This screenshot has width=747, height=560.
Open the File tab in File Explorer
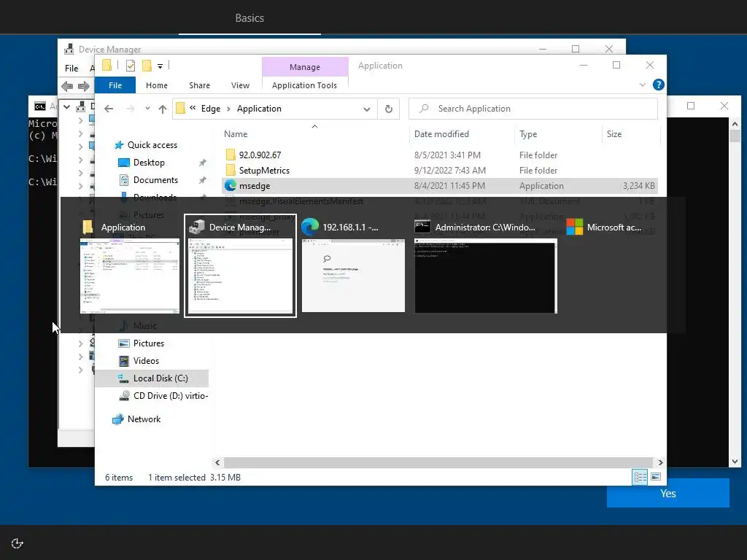click(x=115, y=85)
